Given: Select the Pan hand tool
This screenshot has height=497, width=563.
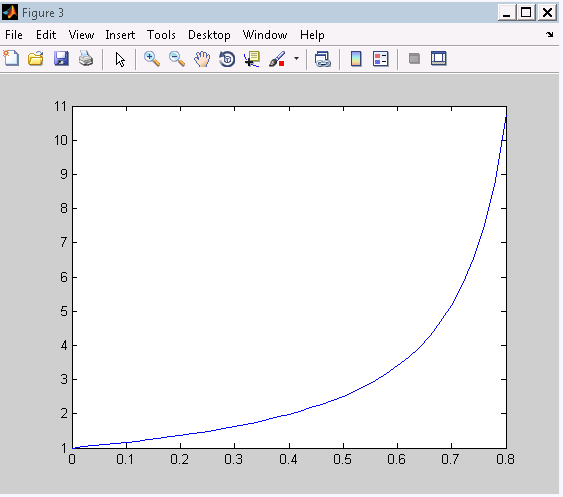Looking at the screenshot, I should click(202, 59).
